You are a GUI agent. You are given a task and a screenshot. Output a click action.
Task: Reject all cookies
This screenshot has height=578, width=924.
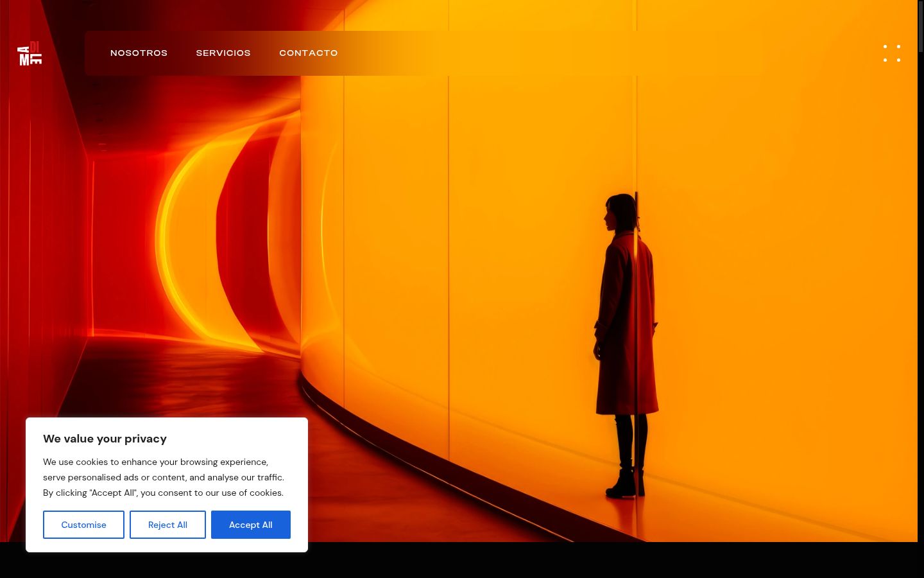[167, 525]
